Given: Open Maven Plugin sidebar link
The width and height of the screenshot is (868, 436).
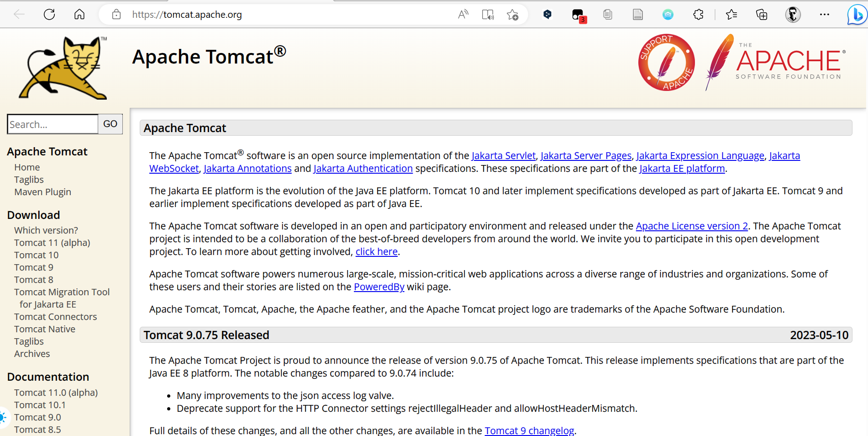Looking at the screenshot, I should pos(42,192).
